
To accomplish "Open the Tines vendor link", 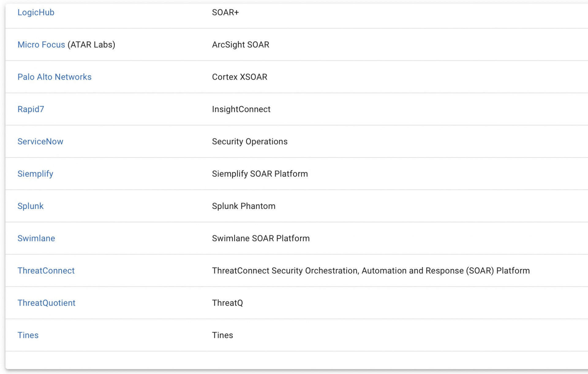I will point(28,335).
